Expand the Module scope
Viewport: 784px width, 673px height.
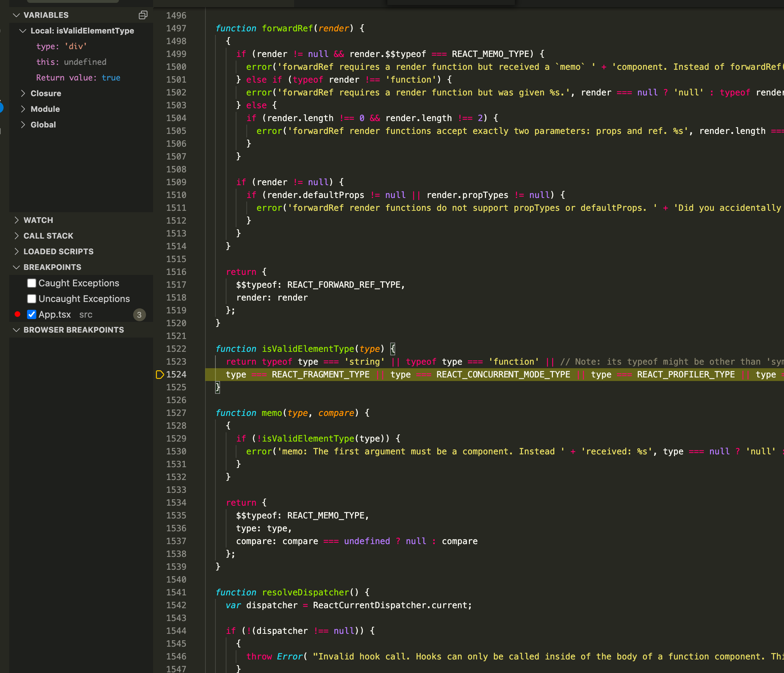click(23, 109)
